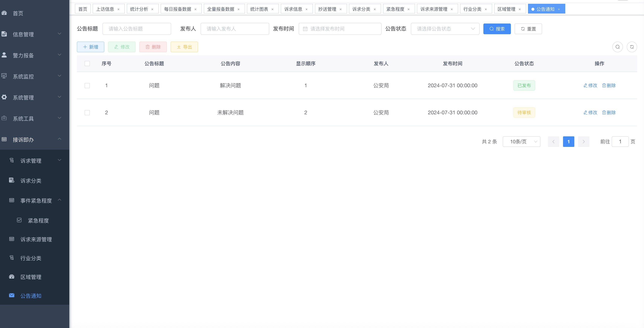This screenshot has height=328, width=644.
Task: Click 删除 link in row 1
Action: 609,86
